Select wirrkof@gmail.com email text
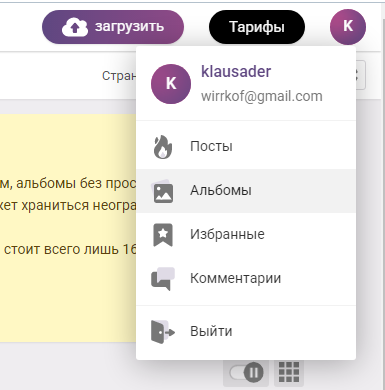This screenshot has height=390, width=385. coord(262,96)
